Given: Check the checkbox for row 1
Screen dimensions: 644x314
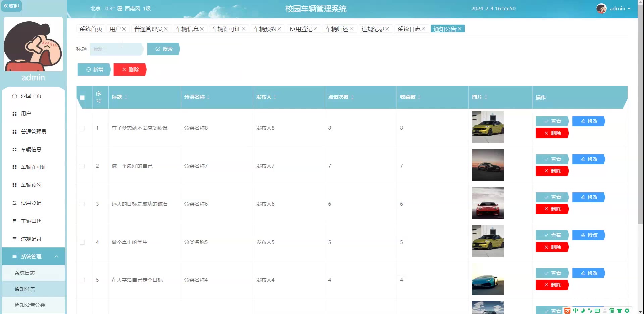Looking at the screenshot, I should 82,128.
